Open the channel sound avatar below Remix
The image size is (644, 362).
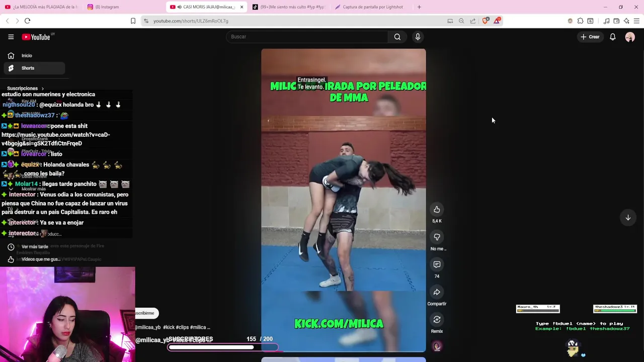click(x=437, y=346)
